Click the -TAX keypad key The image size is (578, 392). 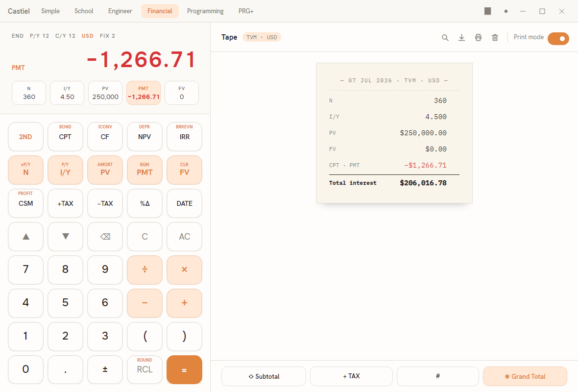[x=105, y=203]
